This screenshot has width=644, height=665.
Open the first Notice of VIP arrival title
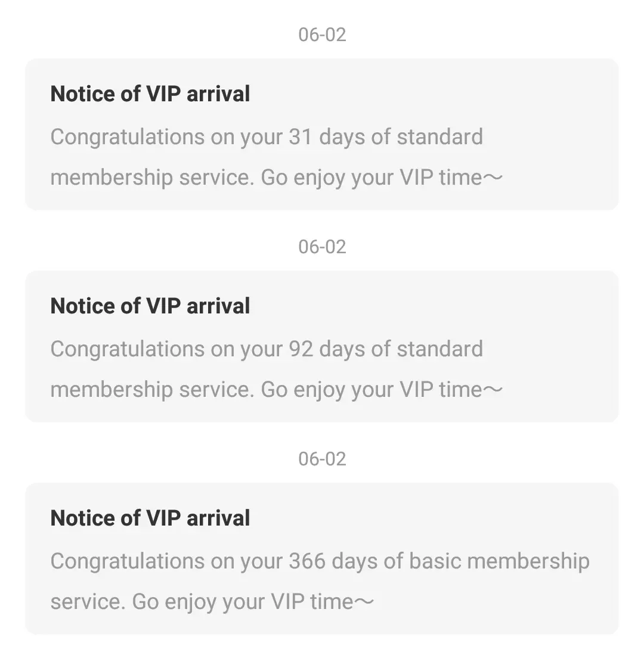[x=150, y=94]
